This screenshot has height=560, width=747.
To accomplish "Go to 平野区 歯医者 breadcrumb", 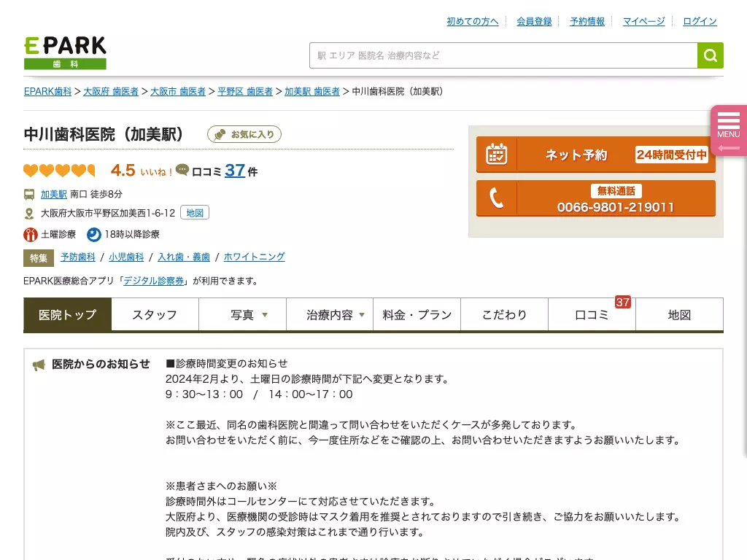I will [245, 91].
